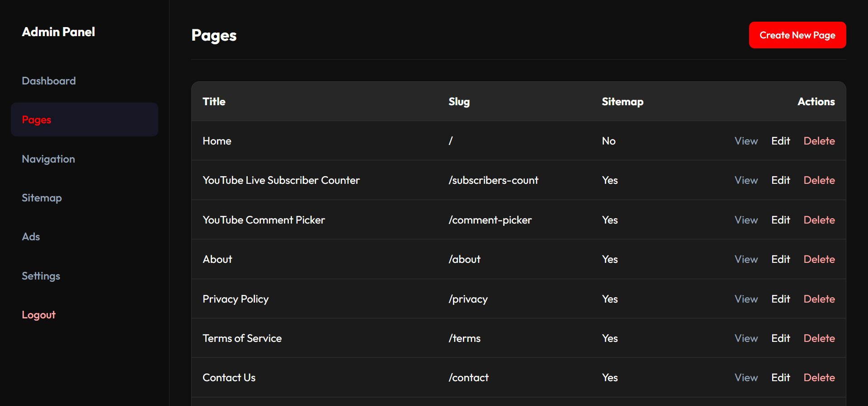Screen dimensions: 868x406
Task: Edit the Terms of Service page
Action: point(780,338)
